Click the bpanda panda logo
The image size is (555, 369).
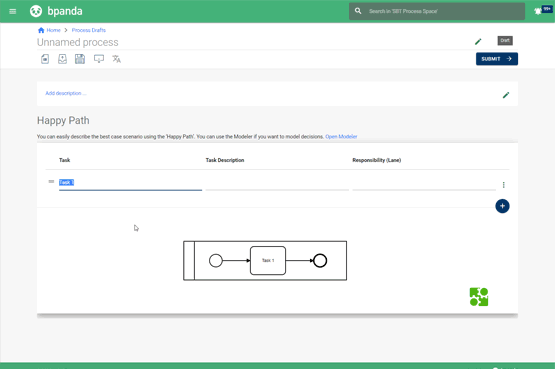point(36,11)
